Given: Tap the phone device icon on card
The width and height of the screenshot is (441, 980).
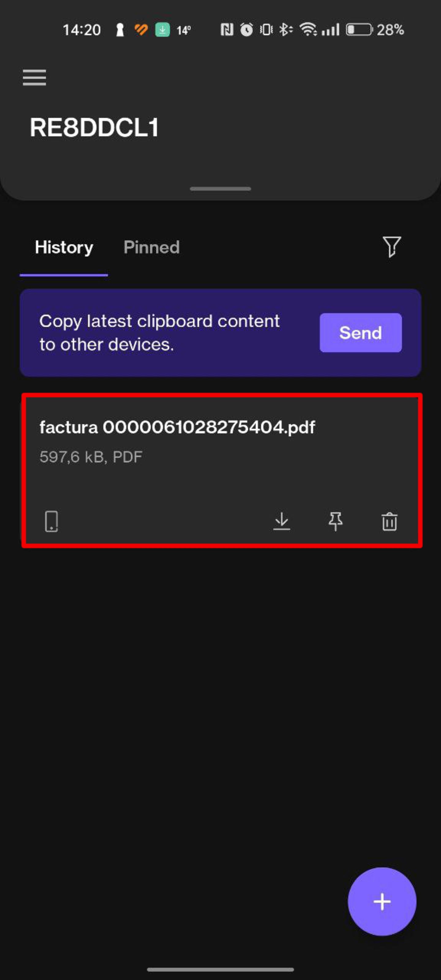Looking at the screenshot, I should [51, 521].
